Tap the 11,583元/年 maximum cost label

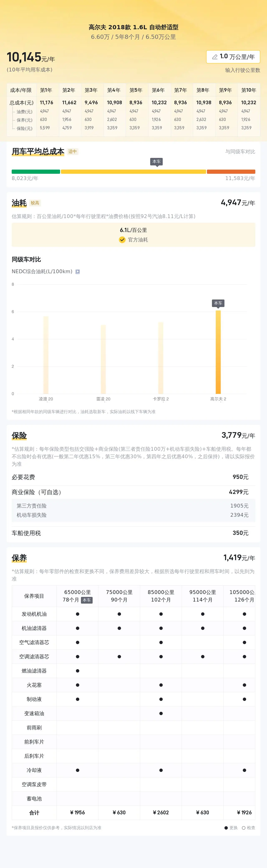pyautogui.click(x=240, y=178)
